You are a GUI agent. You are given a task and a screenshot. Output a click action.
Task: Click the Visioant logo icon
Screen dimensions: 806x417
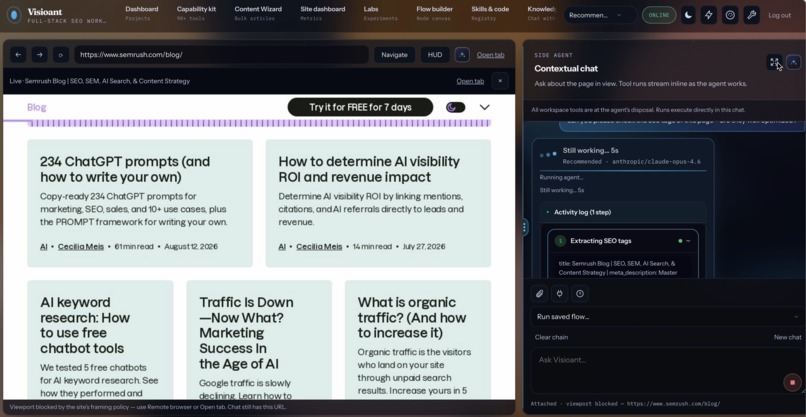(14, 15)
